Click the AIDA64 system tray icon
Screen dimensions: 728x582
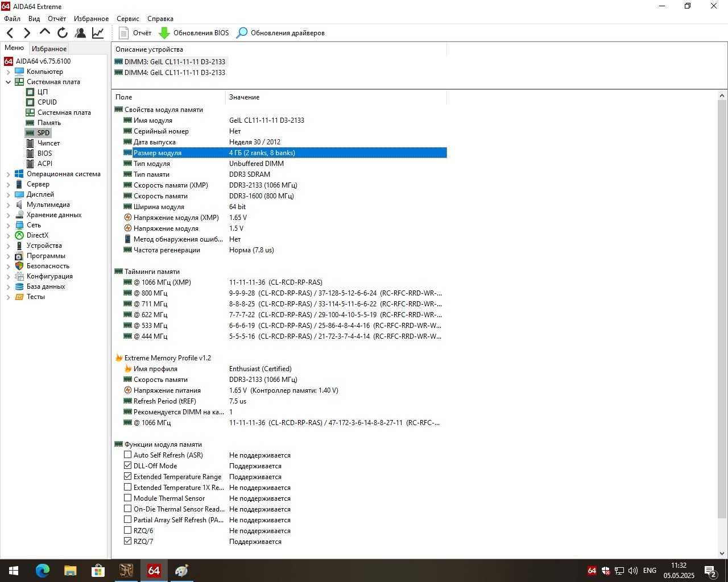(x=591, y=570)
